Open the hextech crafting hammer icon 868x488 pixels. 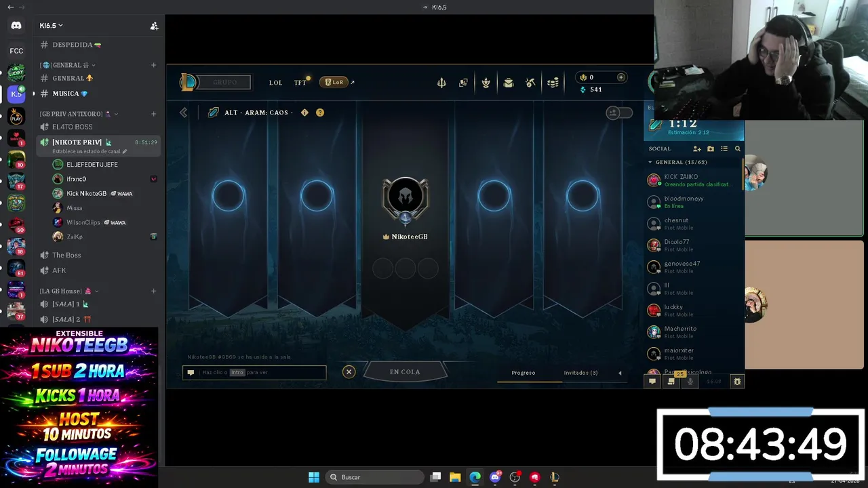tap(531, 83)
